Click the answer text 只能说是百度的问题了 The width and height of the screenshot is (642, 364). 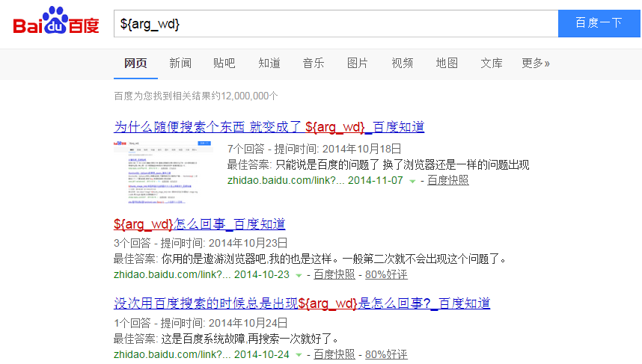tap(328, 165)
